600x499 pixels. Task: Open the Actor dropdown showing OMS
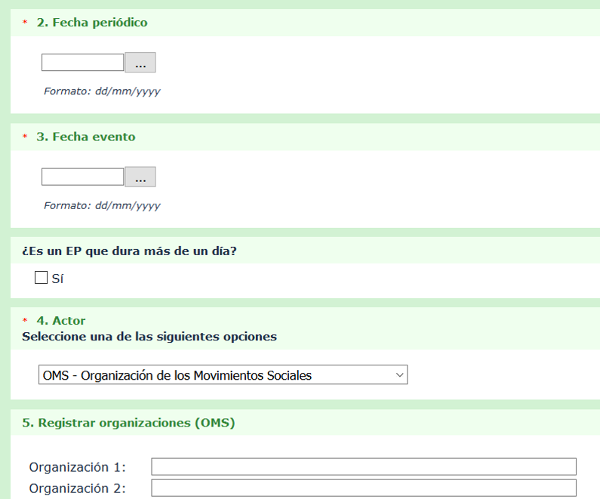pyautogui.click(x=223, y=375)
